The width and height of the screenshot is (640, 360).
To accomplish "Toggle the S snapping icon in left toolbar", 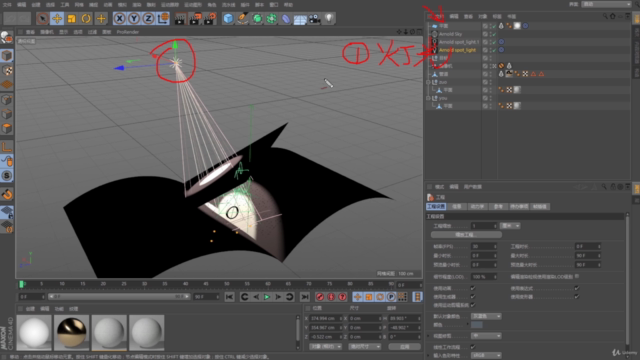I will point(7,176).
